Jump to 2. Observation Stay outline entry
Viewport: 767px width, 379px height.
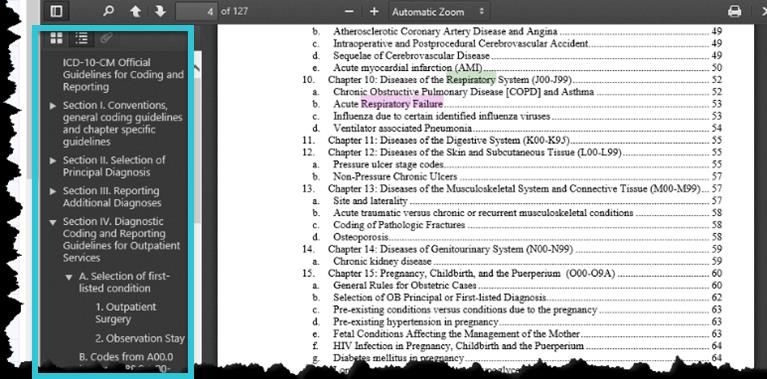[140, 338]
